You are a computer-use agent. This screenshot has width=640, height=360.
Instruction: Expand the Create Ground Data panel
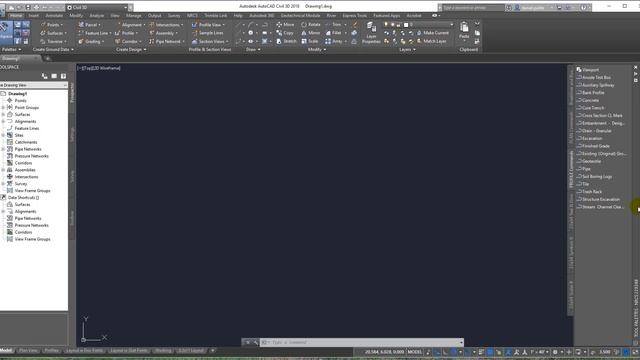click(53, 50)
